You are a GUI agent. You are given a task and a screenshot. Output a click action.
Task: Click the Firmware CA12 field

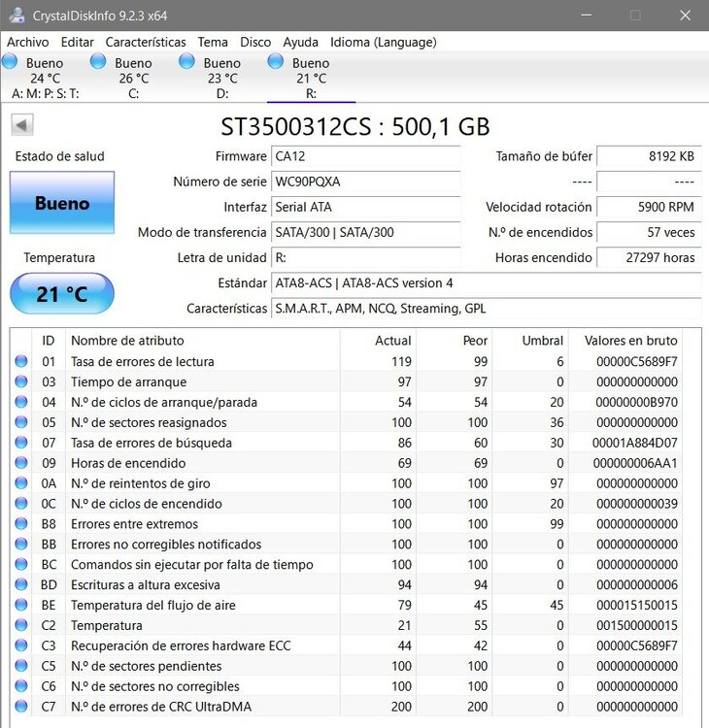click(x=365, y=156)
